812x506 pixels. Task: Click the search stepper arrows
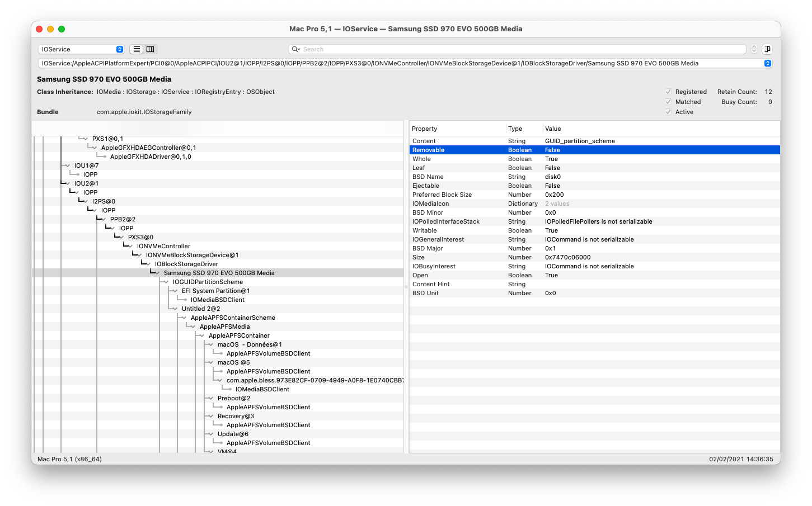click(x=754, y=49)
